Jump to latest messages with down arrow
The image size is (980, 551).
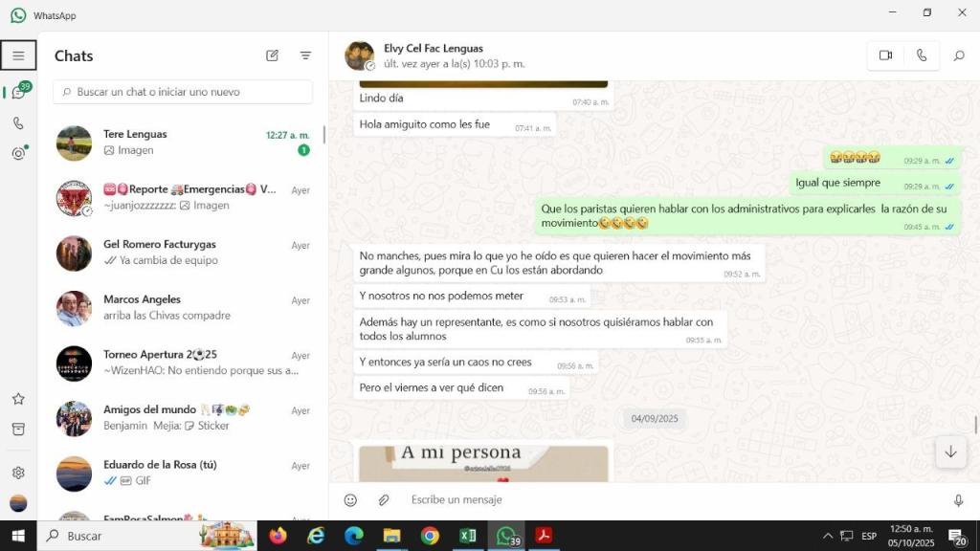[949, 452]
